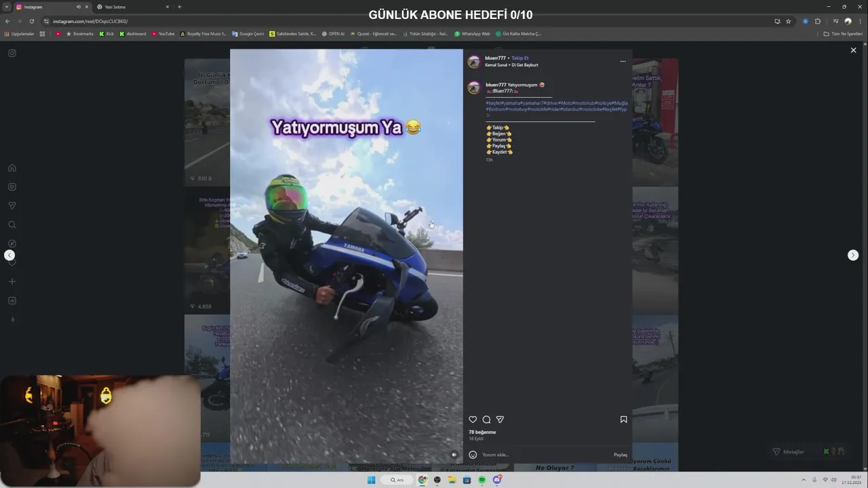868x488 pixels.
Task: Open Direct messages in the sidebar
Action: pyautogui.click(x=12, y=206)
